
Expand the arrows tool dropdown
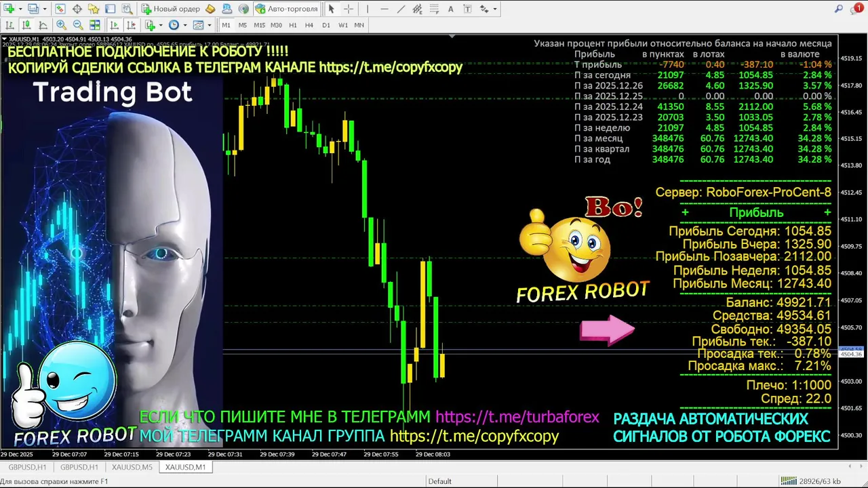coord(495,9)
